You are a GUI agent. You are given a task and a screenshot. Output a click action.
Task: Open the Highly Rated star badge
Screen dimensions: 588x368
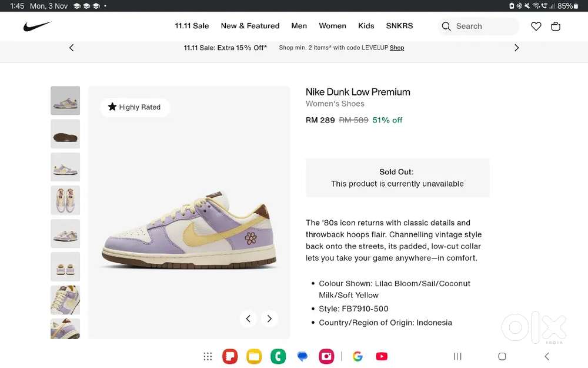coord(135,107)
